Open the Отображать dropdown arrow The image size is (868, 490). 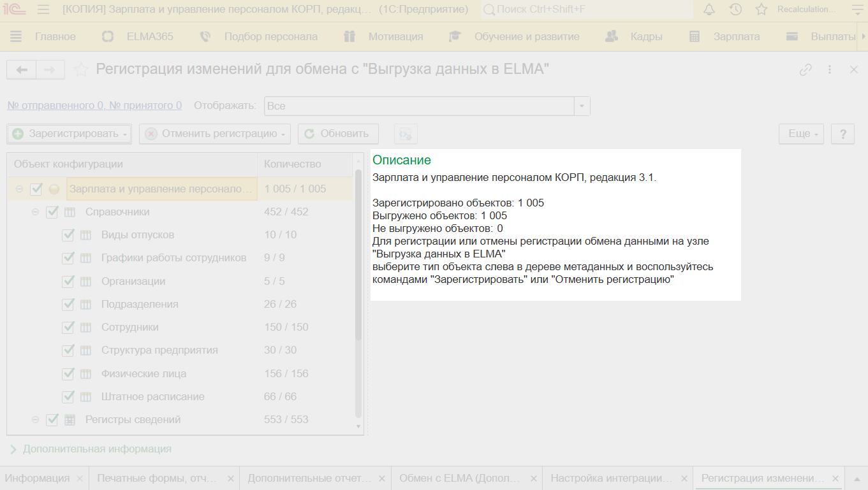pos(582,106)
